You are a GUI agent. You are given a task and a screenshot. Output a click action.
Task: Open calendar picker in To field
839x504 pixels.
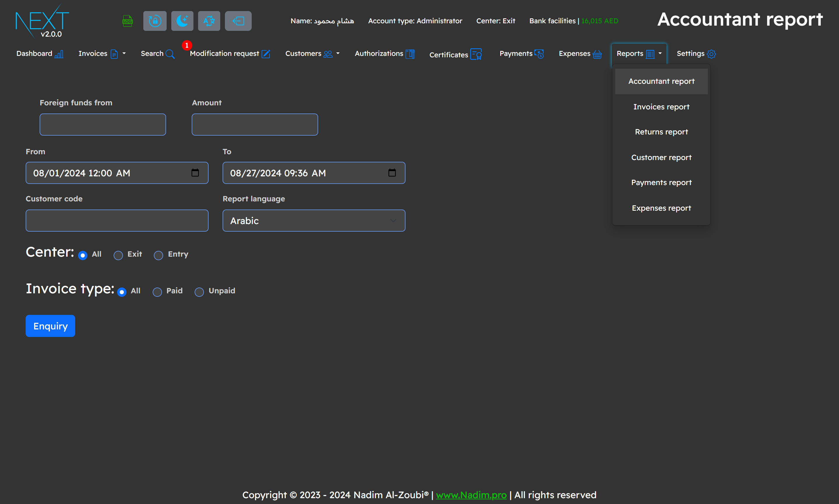[x=392, y=173]
